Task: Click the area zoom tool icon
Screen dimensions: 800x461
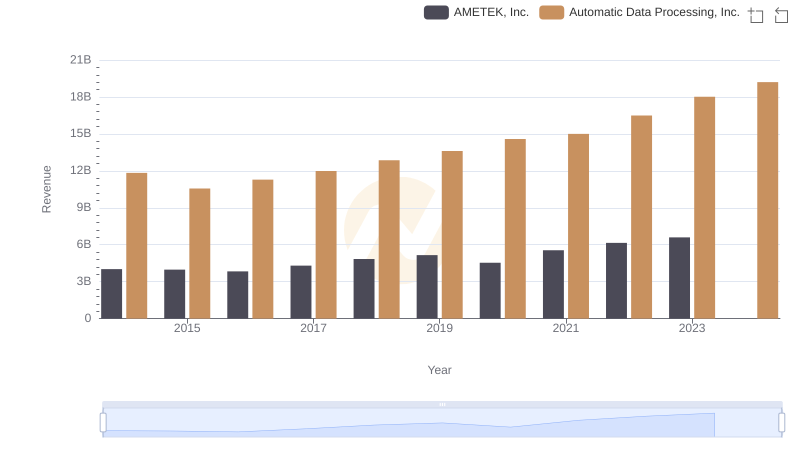Action: [756, 15]
